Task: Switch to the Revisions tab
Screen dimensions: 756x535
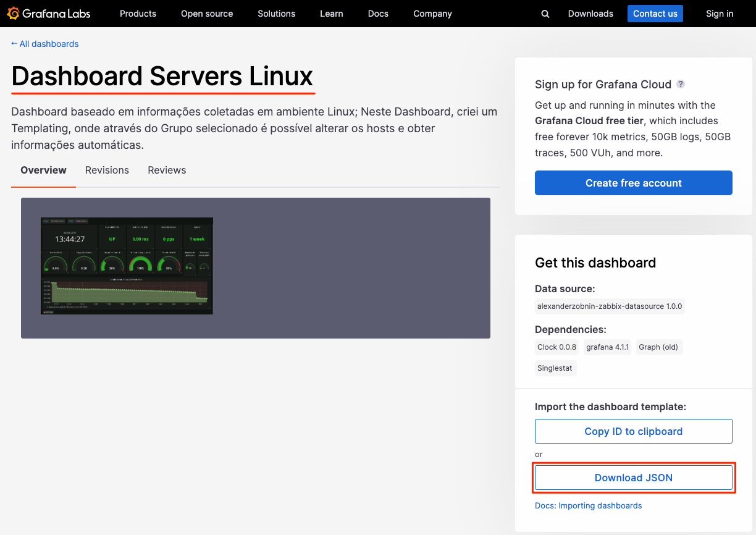Action: click(107, 170)
